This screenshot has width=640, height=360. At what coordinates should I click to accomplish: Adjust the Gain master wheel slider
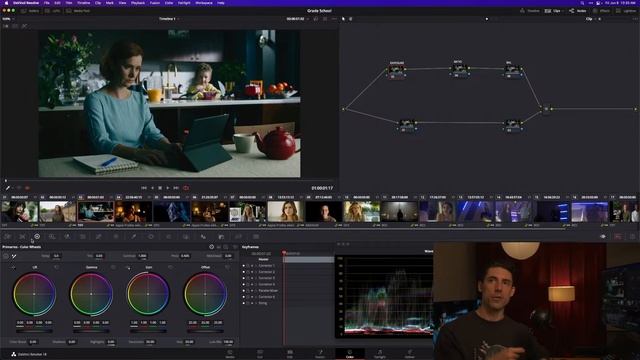(148, 331)
